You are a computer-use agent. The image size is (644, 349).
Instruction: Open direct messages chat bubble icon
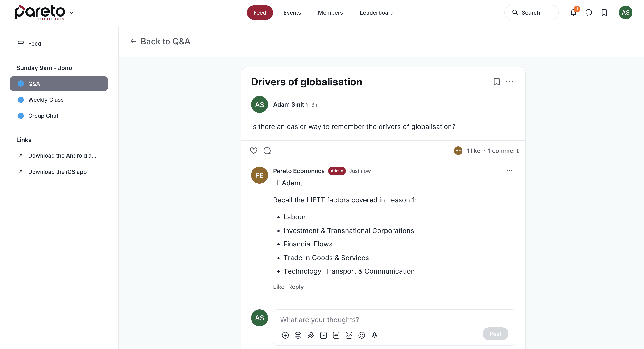(x=589, y=12)
